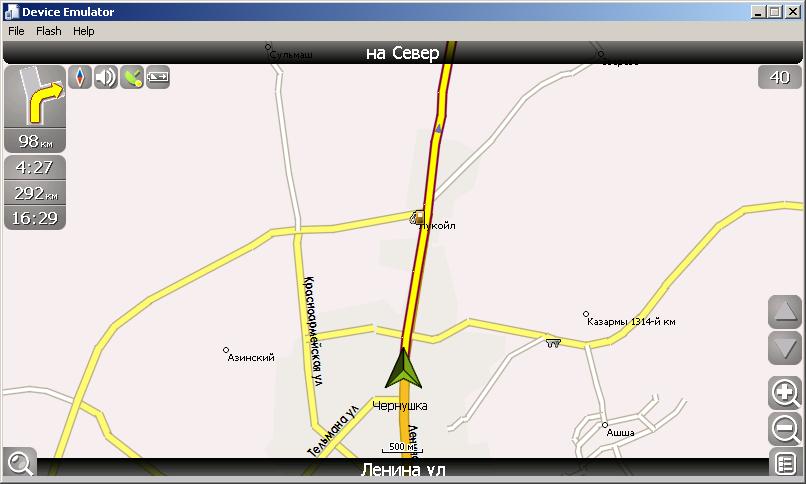Click the battery status icon

click(158, 77)
